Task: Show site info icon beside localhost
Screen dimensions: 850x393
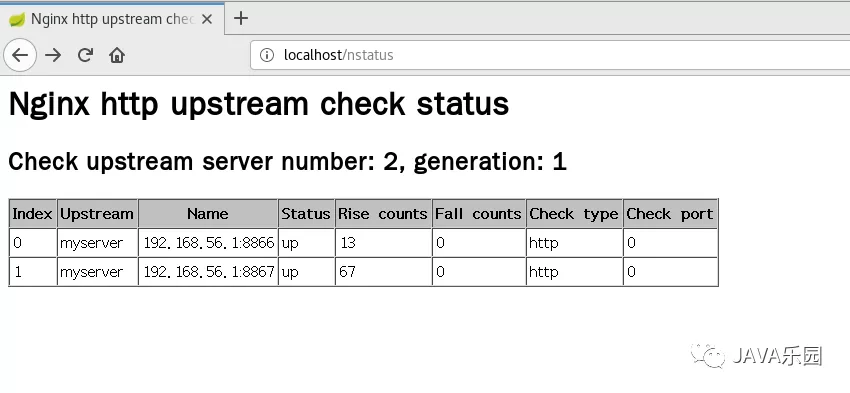Action: pyautogui.click(x=267, y=55)
